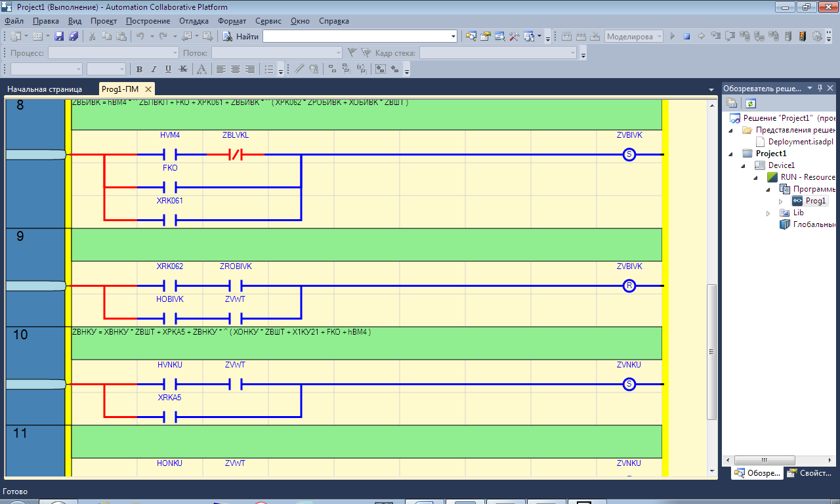Screen dimensions: 840x504
Task: Click the step arrow icon after Stop
Action: pos(701,37)
